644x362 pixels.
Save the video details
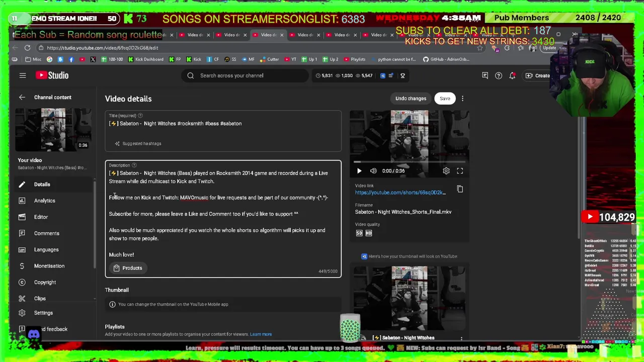click(445, 99)
